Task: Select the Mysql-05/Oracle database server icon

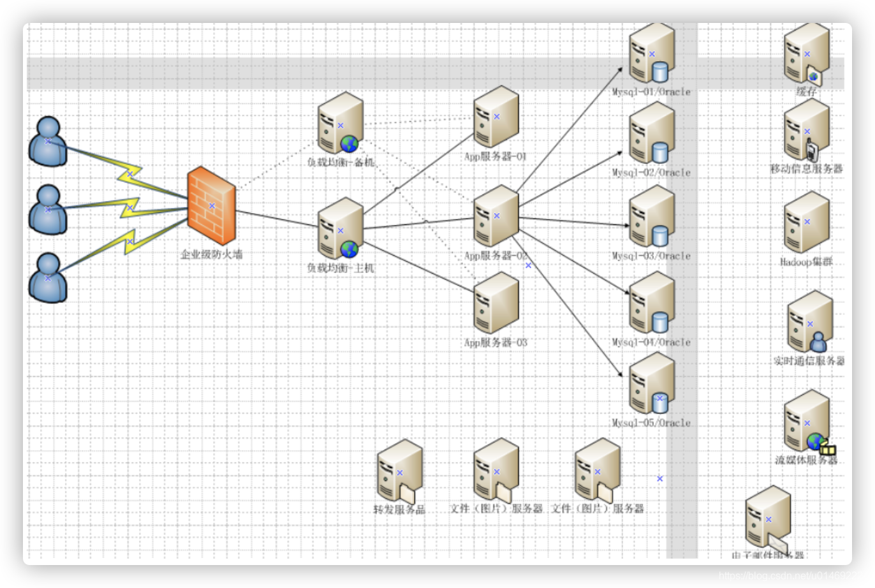Action: pos(652,383)
